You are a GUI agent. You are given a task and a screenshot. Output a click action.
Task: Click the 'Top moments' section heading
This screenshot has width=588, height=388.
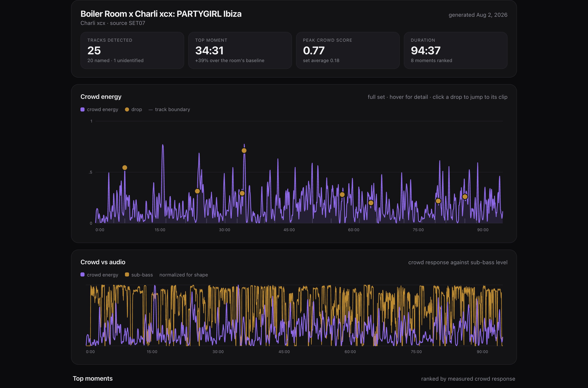pos(93,379)
